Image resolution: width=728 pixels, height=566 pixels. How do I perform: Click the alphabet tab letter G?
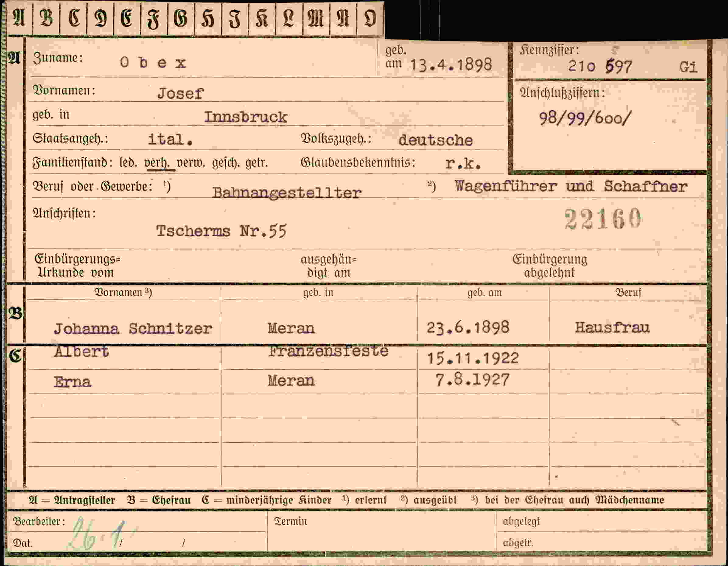(180, 18)
